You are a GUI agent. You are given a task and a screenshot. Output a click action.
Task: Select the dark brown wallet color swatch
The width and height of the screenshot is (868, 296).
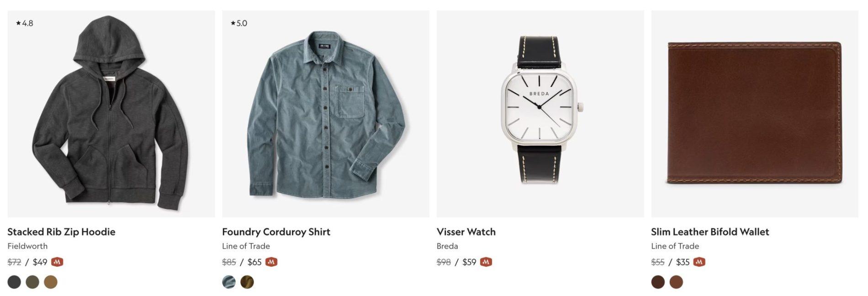658,282
